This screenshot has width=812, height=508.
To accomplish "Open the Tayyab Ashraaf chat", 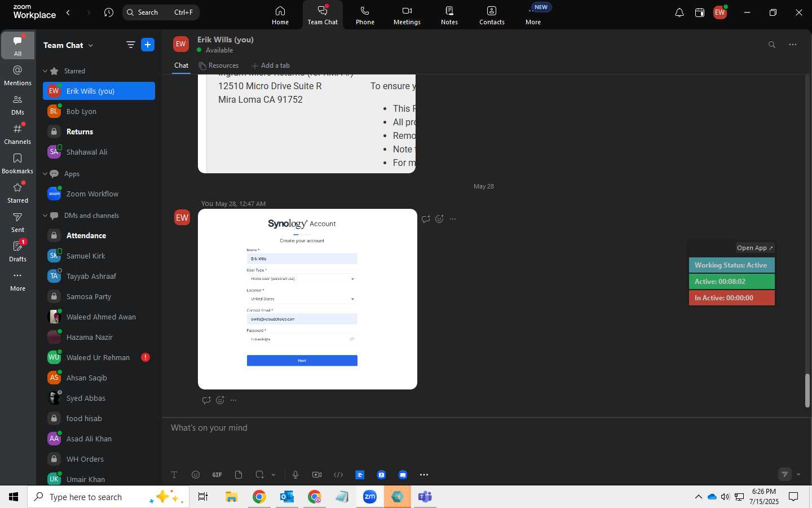I will click(99, 276).
